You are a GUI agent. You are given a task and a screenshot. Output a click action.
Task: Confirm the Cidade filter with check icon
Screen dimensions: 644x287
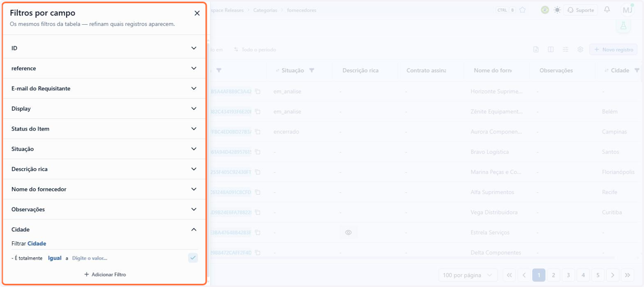193,258
